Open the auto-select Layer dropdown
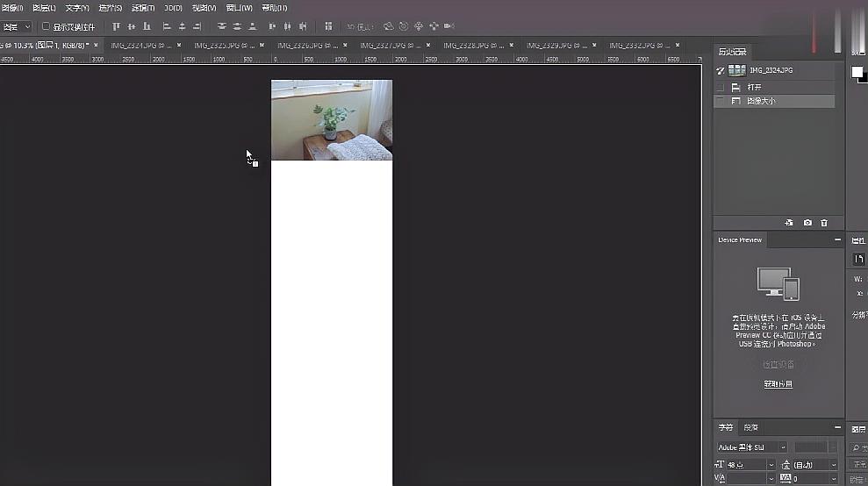The width and height of the screenshot is (868, 486). (16, 26)
